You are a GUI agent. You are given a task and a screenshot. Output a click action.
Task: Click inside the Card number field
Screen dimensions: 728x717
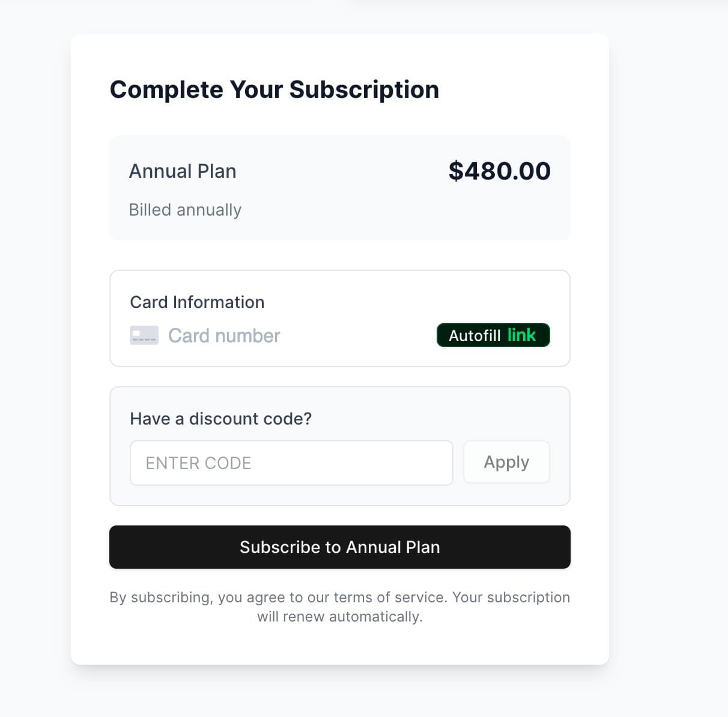click(270, 336)
